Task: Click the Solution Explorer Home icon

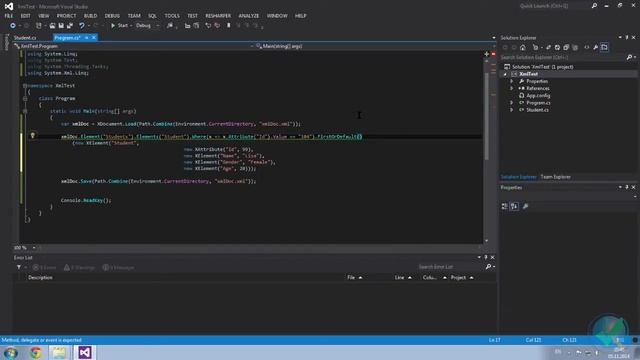Action: pos(523,48)
